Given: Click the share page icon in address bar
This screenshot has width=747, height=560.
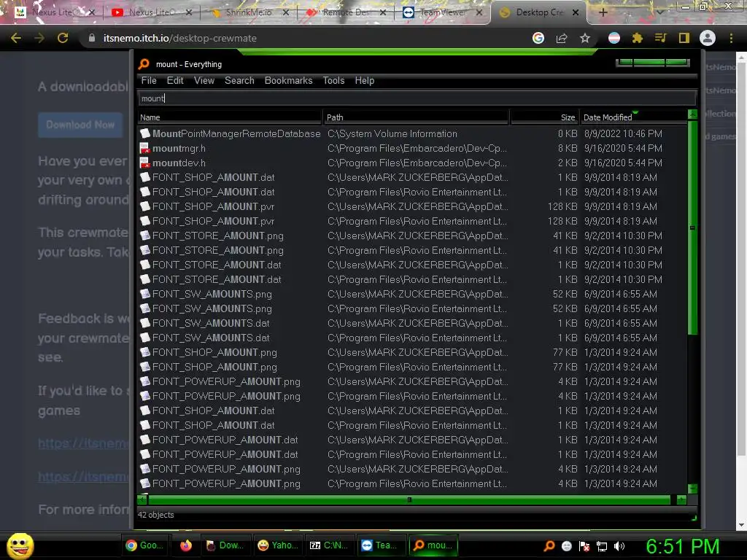Looking at the screenshot, I should (562, 38).
